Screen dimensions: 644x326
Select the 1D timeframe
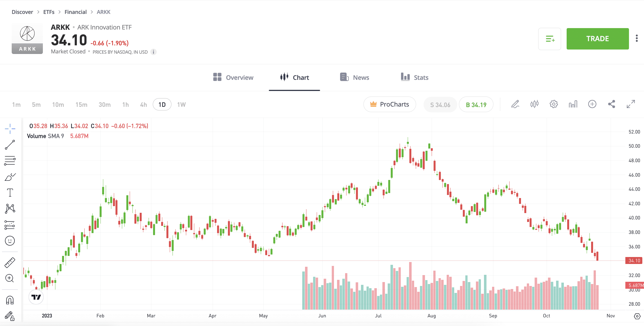pyautogui.click(x=162, y=105)
